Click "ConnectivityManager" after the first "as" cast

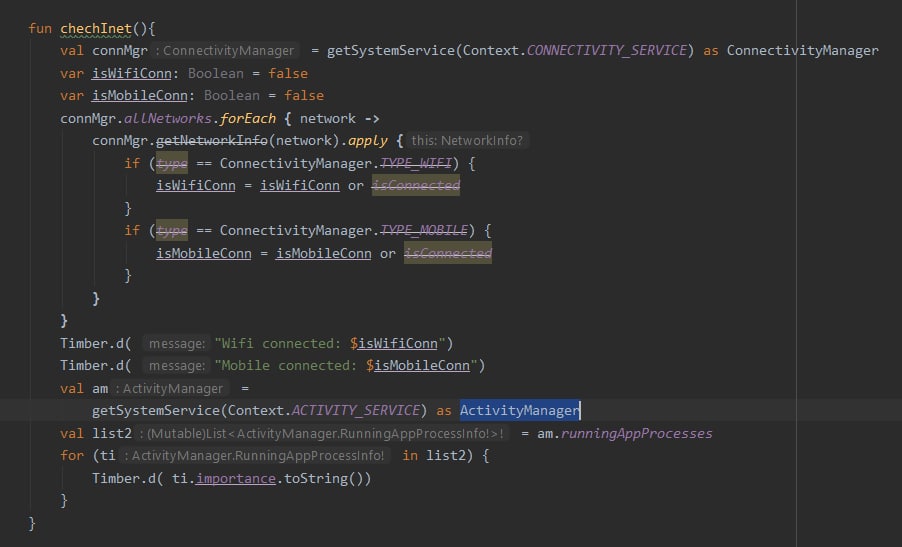coord(802,51)
